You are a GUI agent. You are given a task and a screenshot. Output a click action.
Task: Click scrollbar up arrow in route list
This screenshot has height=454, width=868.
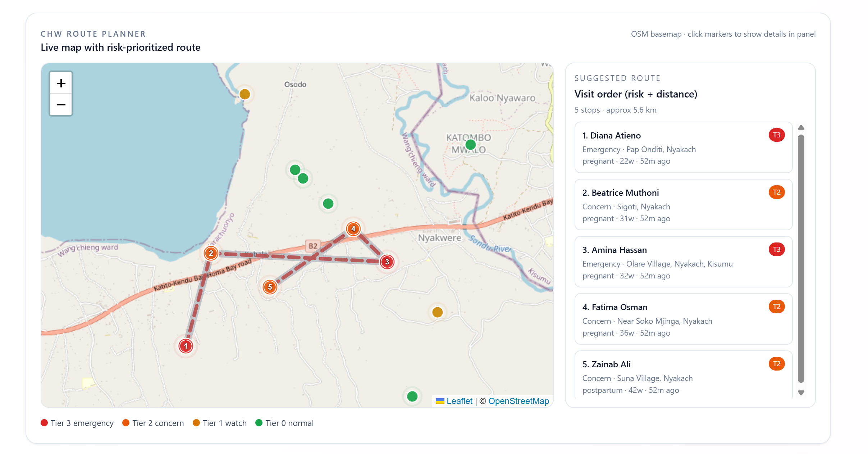[801, 128]
